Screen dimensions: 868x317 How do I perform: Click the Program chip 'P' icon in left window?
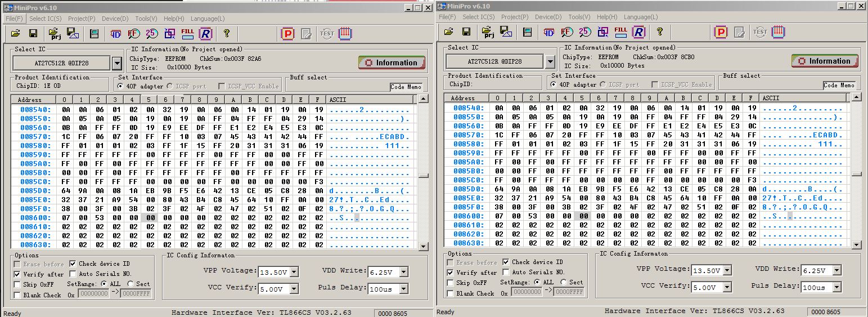click(x=288, y=34)
